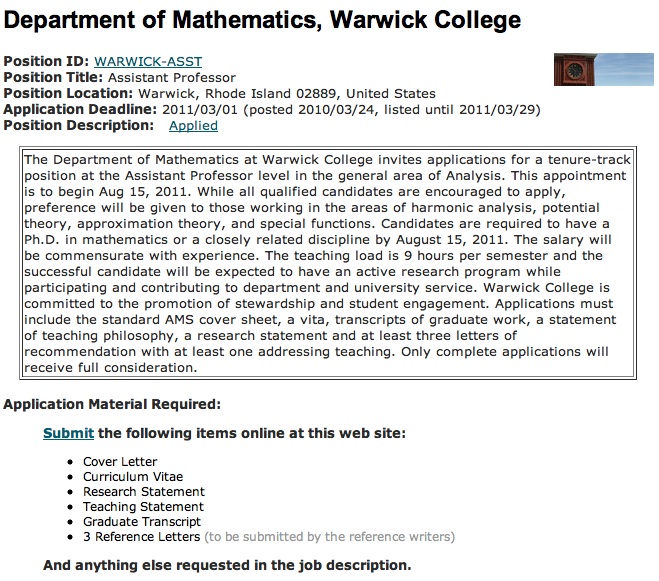Click the gray reference writers note

329,537
